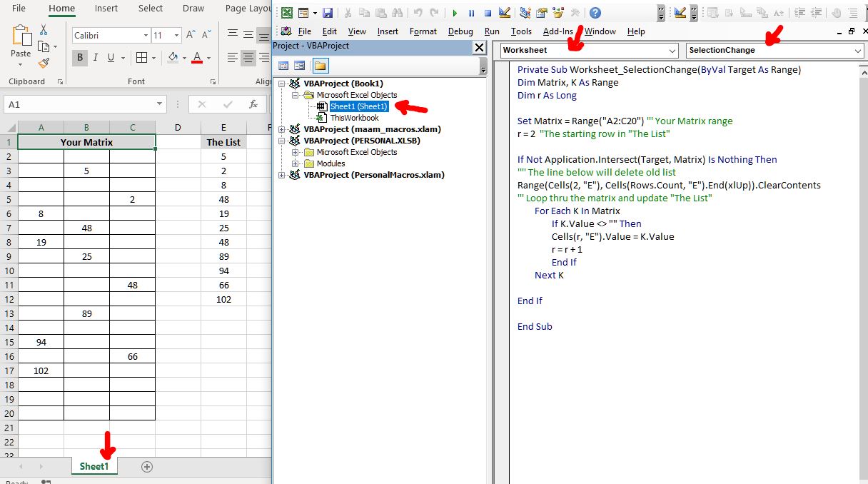Click the new sheet plus icon
The width and height of the screenshot is (868, 484).
147,467
